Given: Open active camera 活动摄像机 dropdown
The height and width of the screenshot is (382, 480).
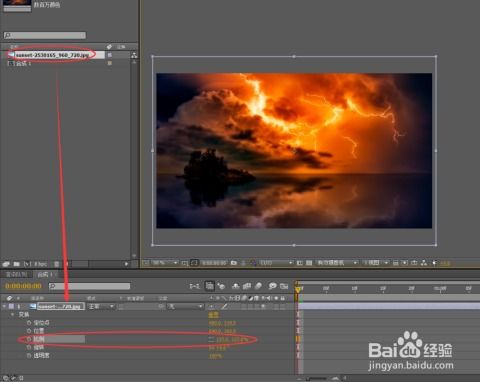Looking at the screenshot, I should pyautogui.click(x=337, y=263).
